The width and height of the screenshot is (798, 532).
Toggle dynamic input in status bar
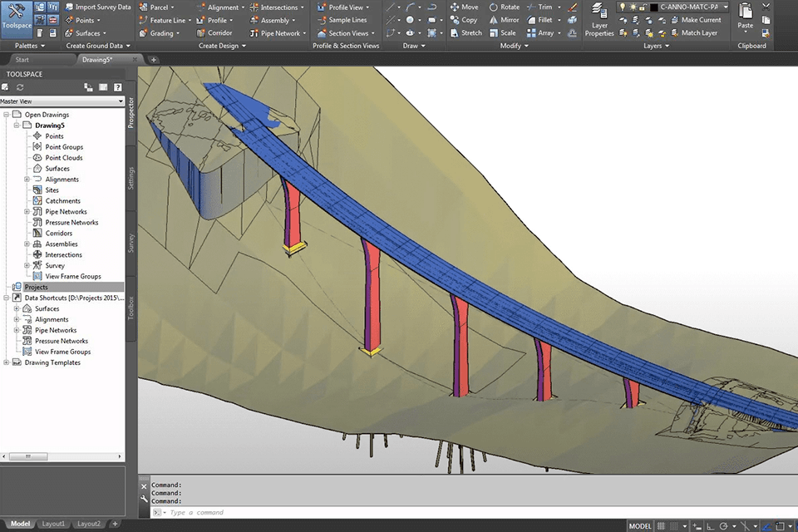coord(697,526)
